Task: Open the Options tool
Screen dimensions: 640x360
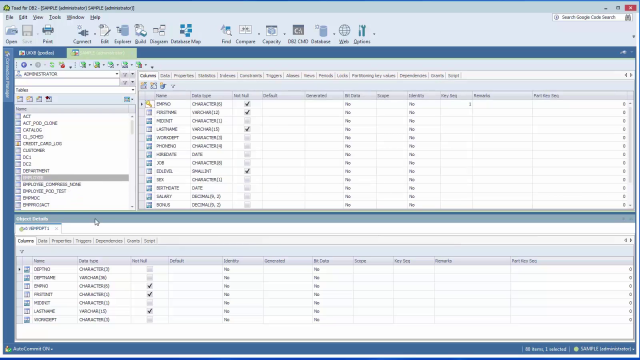Action: 362,34
